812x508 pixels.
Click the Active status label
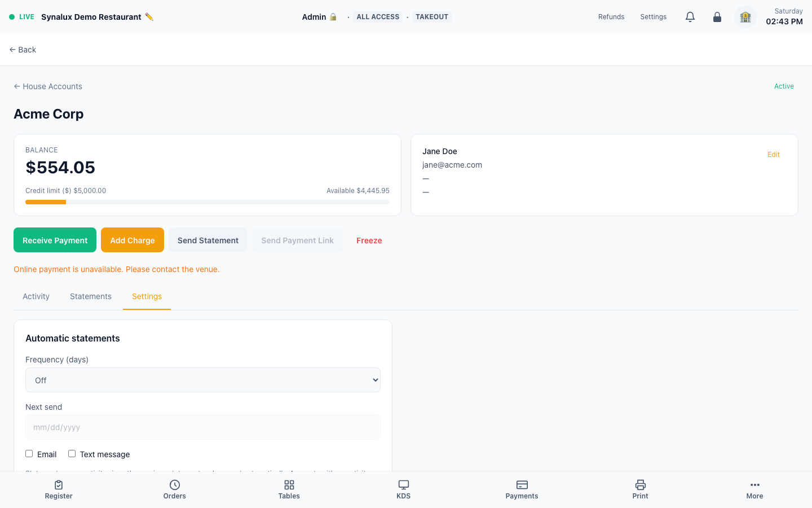(x=784, y=86)
